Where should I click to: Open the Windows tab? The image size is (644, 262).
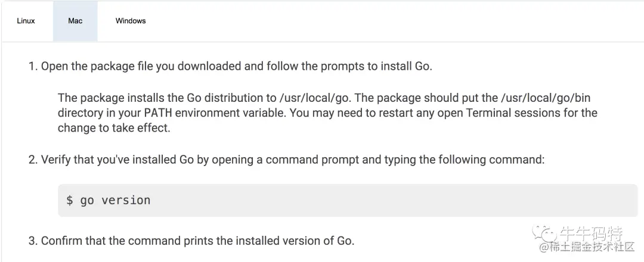(131, 21)
